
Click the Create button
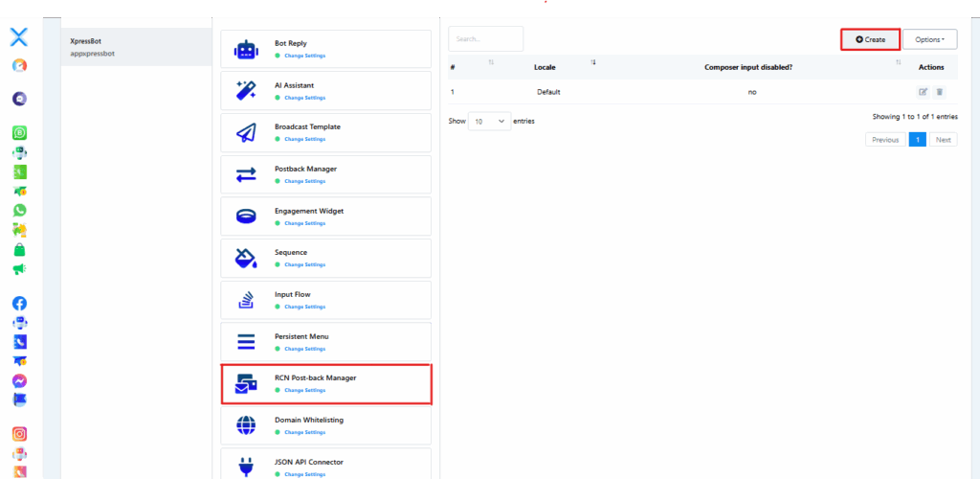[x=870, y=39]
